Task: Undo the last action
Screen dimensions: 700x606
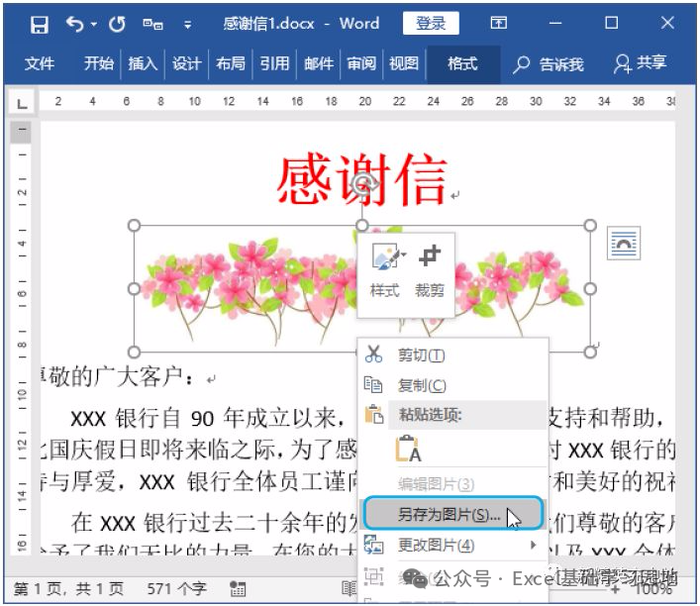Action: (74, 24)
